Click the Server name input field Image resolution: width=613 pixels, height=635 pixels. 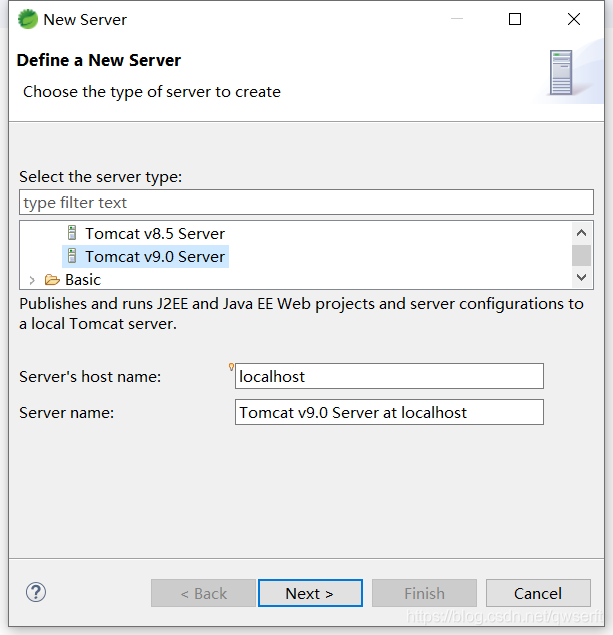click(389, 412)
